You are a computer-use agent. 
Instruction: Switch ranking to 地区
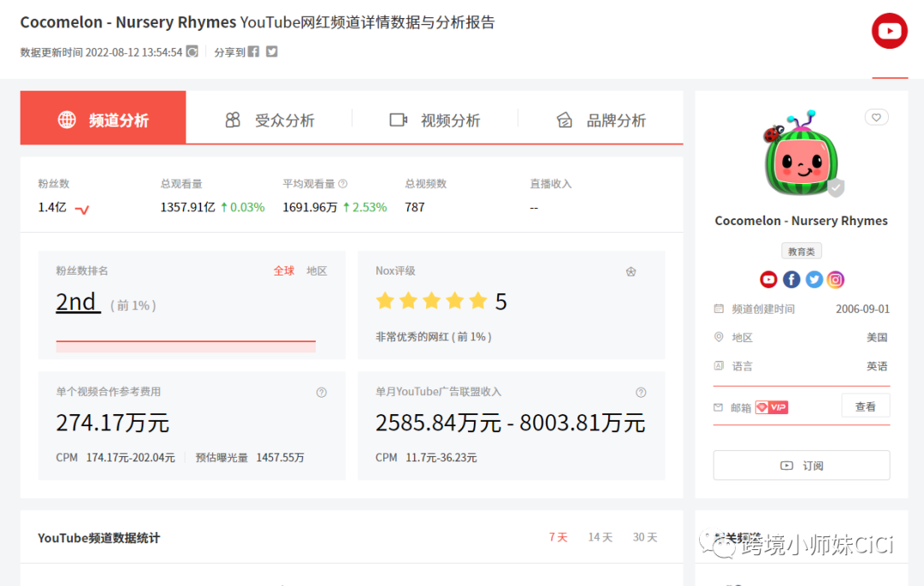tap(317, 271)
